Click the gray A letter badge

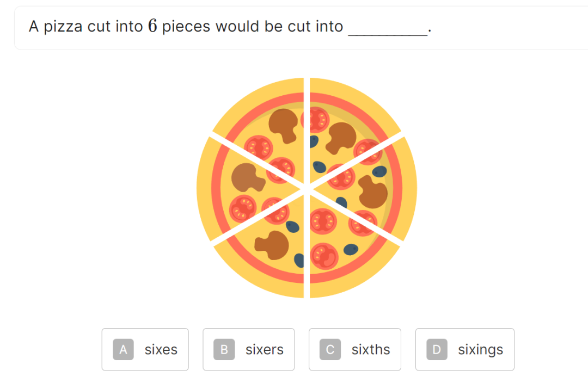[x=124, y=349]
